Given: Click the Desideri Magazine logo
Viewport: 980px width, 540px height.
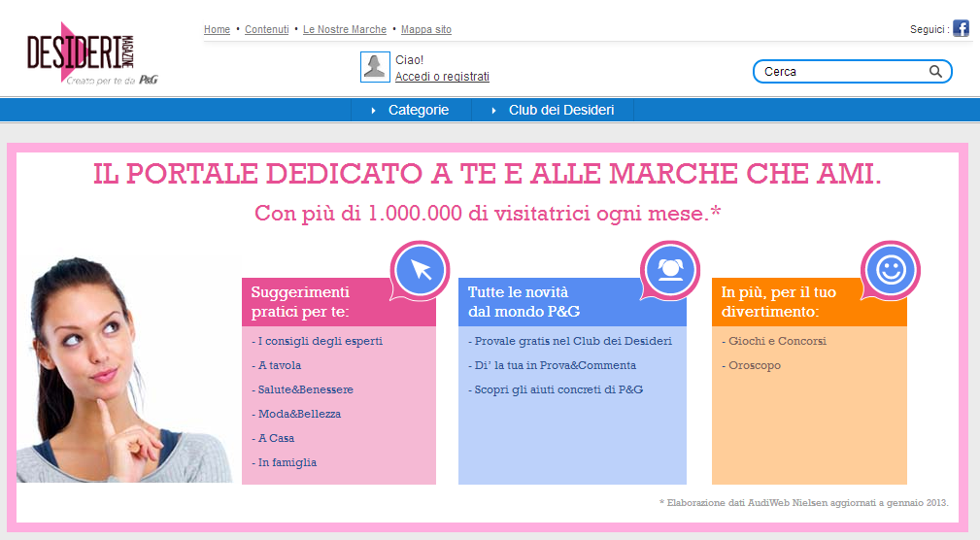Looking at the screenshot, I should pyautogui.click(x=92, y=53).
